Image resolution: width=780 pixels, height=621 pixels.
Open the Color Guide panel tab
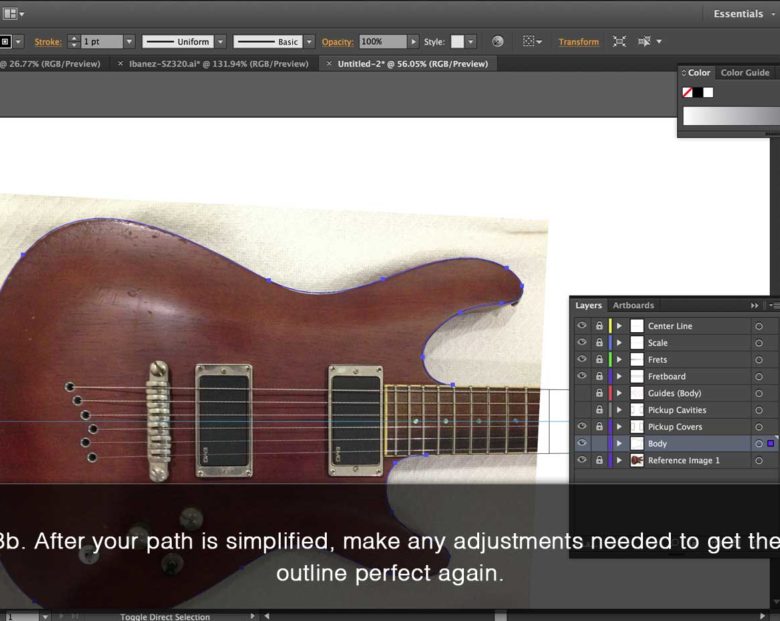click(745, 73)
